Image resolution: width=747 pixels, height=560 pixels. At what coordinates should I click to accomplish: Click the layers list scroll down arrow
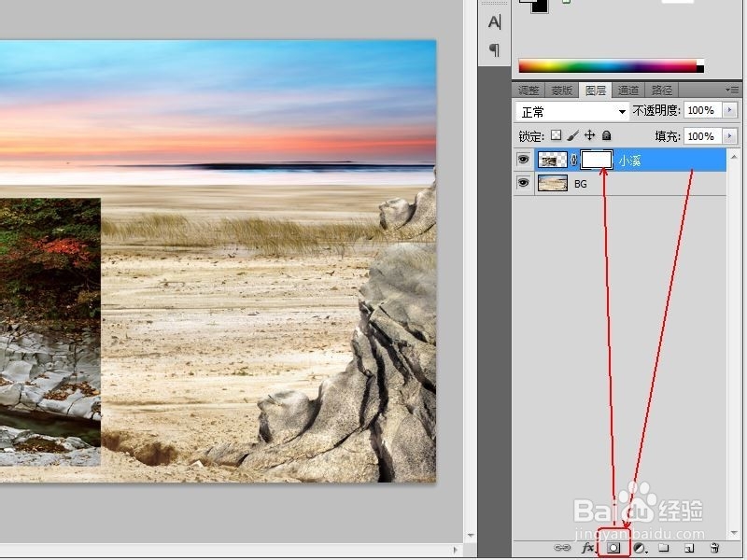734,533
